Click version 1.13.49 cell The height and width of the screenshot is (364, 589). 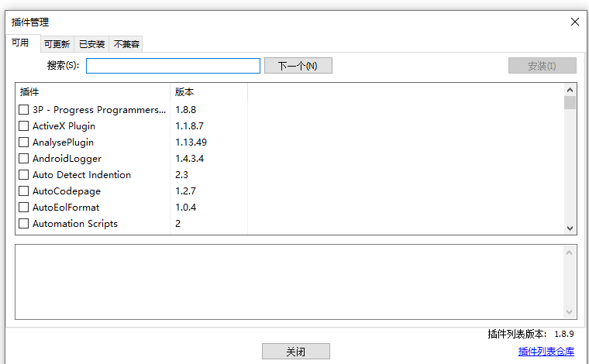pos(191,143)
